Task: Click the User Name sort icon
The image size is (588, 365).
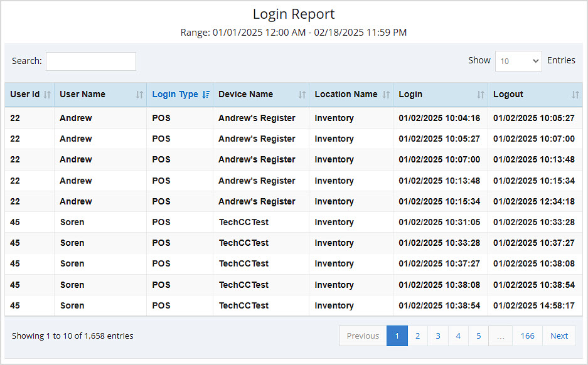Action: tap(139, 95)
